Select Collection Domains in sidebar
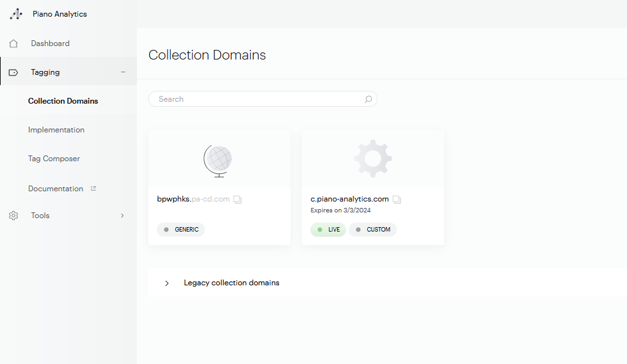Viewport: 627px width, 364px height. pos(63,101)
